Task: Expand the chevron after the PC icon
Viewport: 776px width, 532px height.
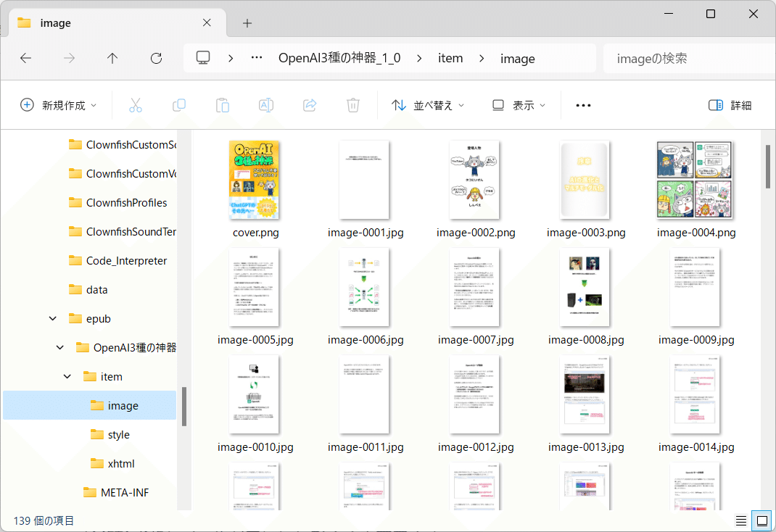Action: (231, 58)
